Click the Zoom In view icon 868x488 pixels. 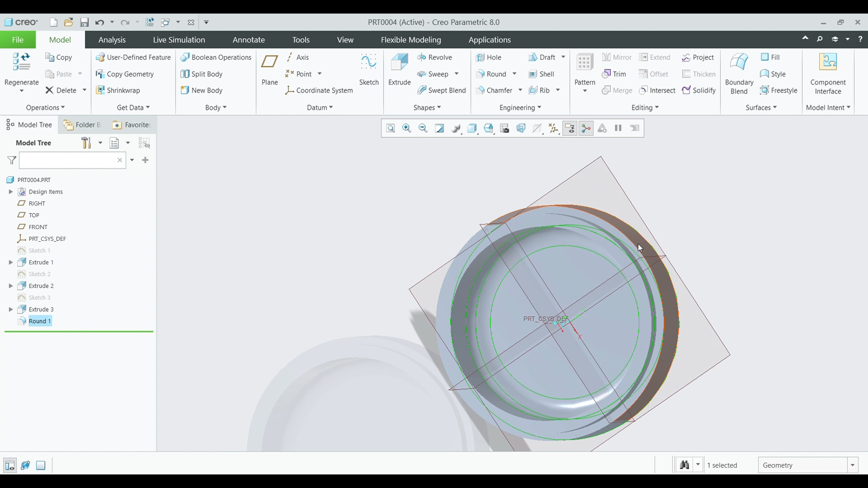point(407,128)
